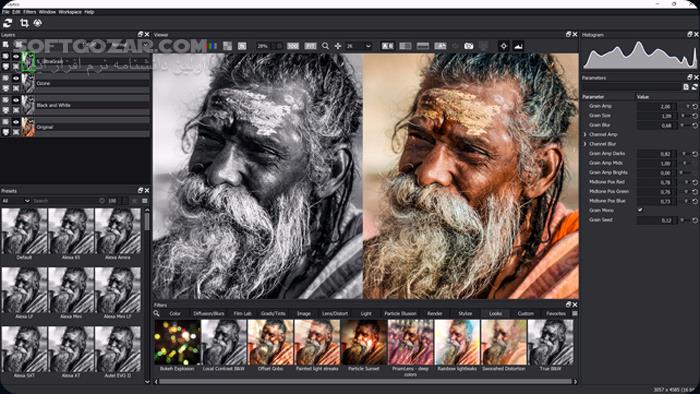Reset the Grain Size parameter
Viewport: 700px width, 394px height.
pyautogui.click(x=695, y=116)
